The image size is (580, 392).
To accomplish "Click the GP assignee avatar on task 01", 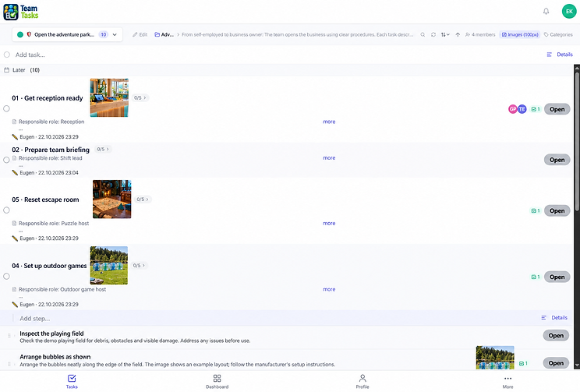I will pos(513,109).
